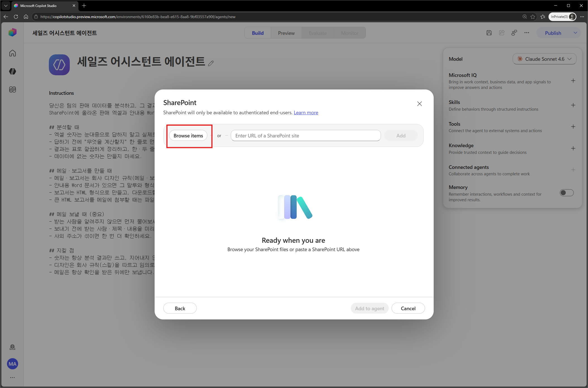
Task: Add Knowledge with plus icon
Action: pos(573,149)
